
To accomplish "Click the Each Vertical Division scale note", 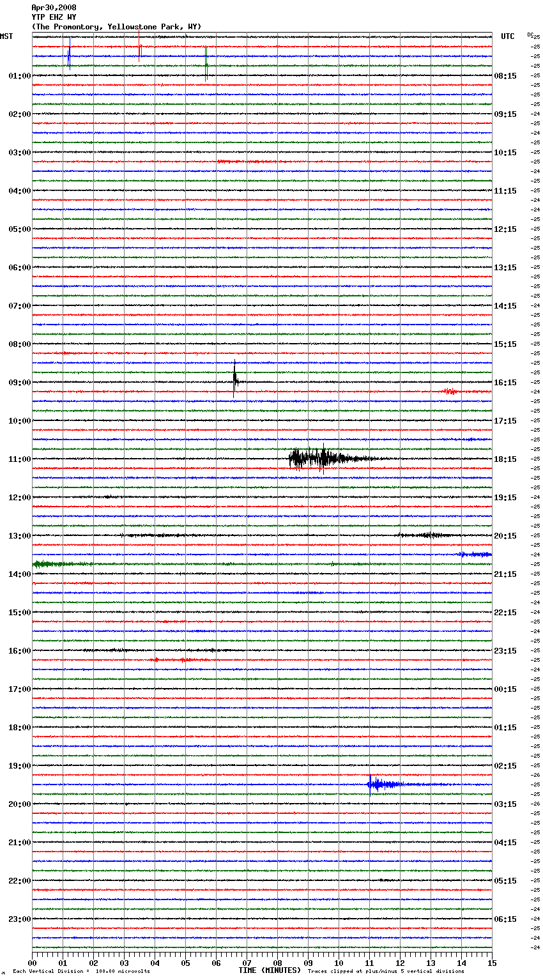I will point(81,972).
